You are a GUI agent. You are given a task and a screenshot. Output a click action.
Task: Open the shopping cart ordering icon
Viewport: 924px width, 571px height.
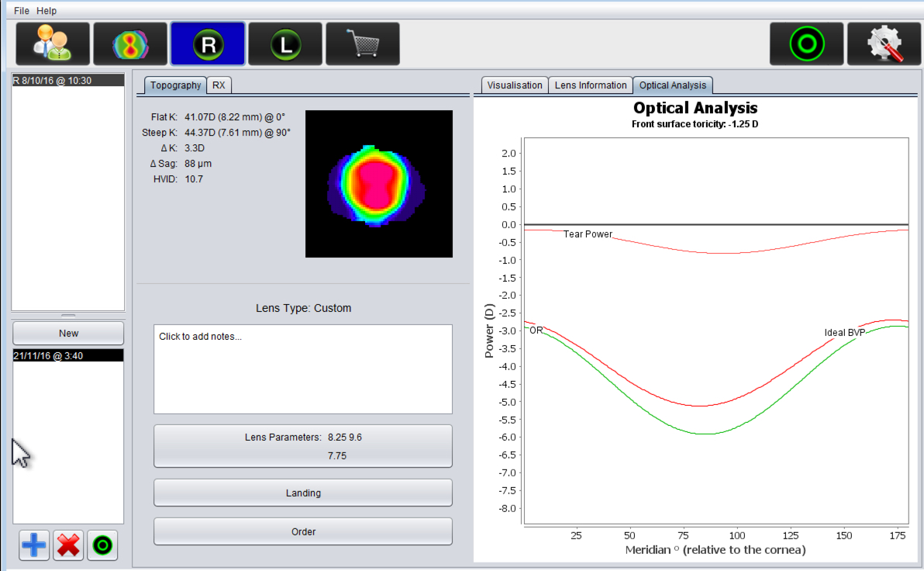click(362, 43)
